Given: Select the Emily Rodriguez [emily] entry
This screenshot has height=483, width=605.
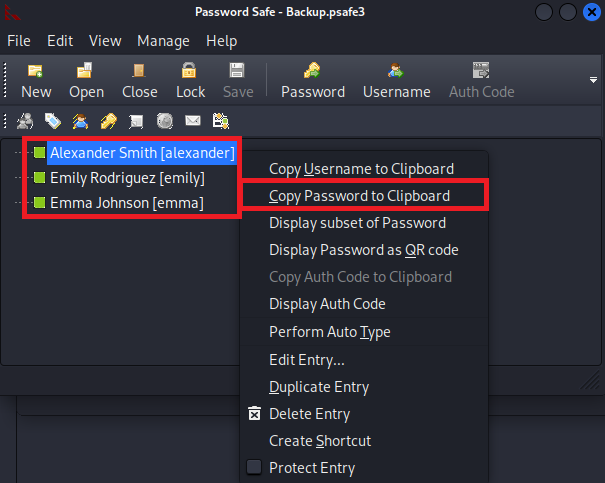Looking at the screenshot, I should pyautogui.click(x=127, y=178).
